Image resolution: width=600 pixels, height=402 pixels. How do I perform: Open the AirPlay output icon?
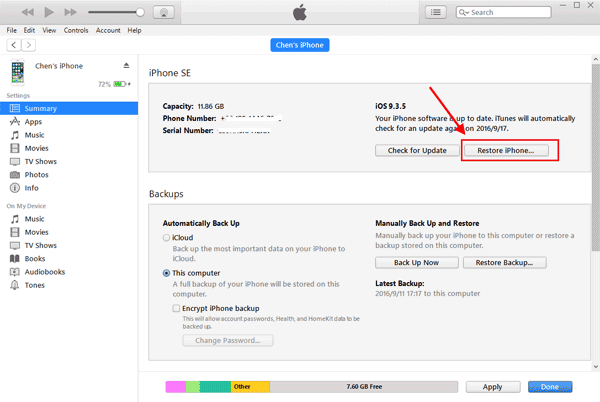pyautogui.click(x=164, y=12)
